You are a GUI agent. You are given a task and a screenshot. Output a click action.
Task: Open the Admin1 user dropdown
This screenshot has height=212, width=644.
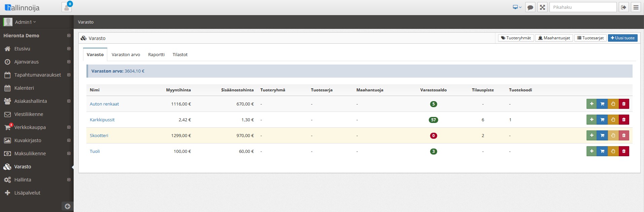[x=25, y=22]
